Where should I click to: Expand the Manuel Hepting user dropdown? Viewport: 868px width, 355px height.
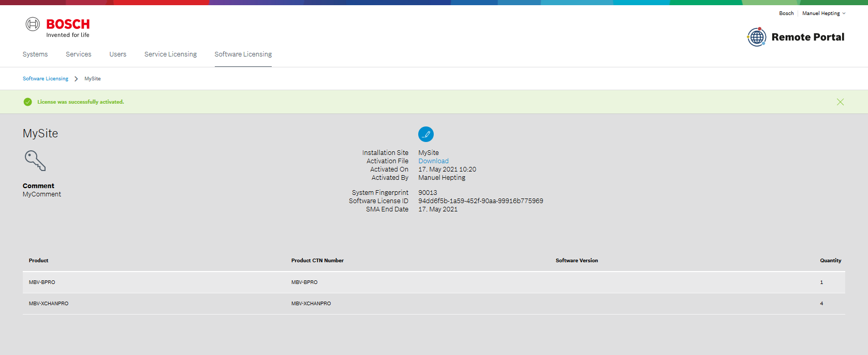click(823, 13)
